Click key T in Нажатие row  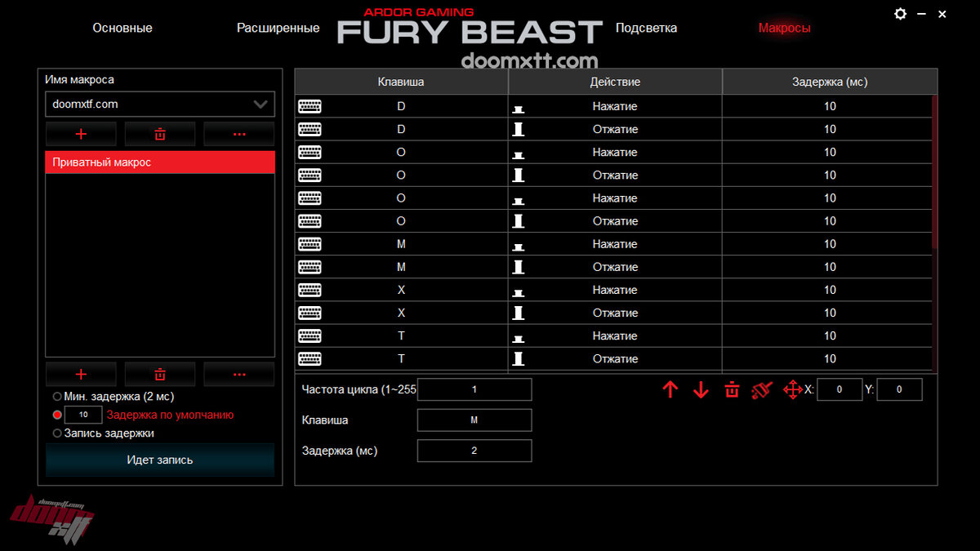coord(401,335)
